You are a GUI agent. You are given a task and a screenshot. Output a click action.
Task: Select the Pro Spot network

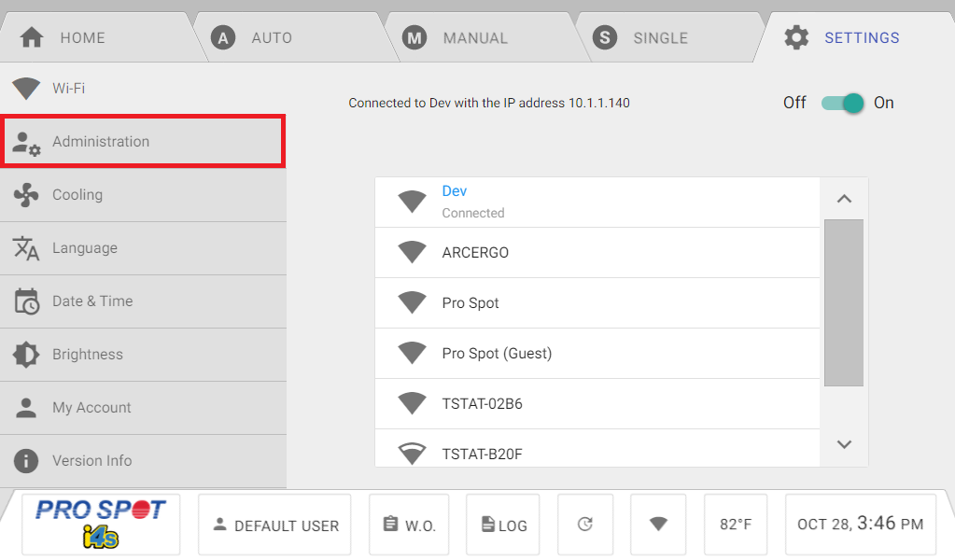click(597, 303)
